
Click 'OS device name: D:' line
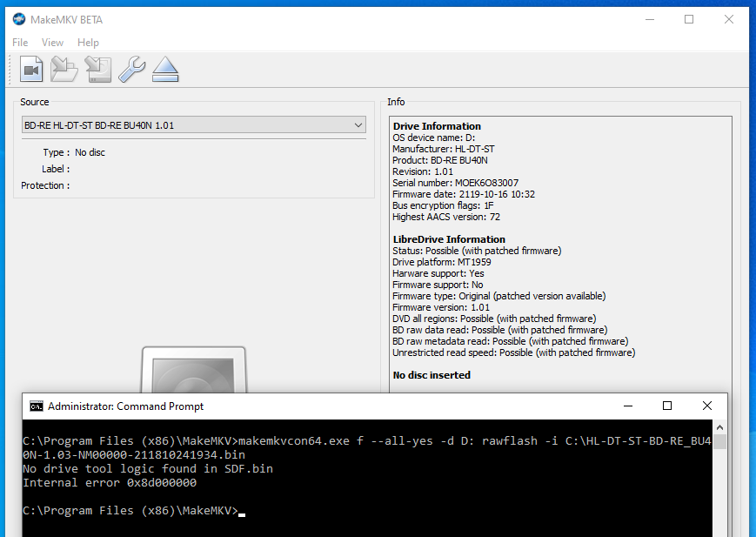[x=434, y=138]
